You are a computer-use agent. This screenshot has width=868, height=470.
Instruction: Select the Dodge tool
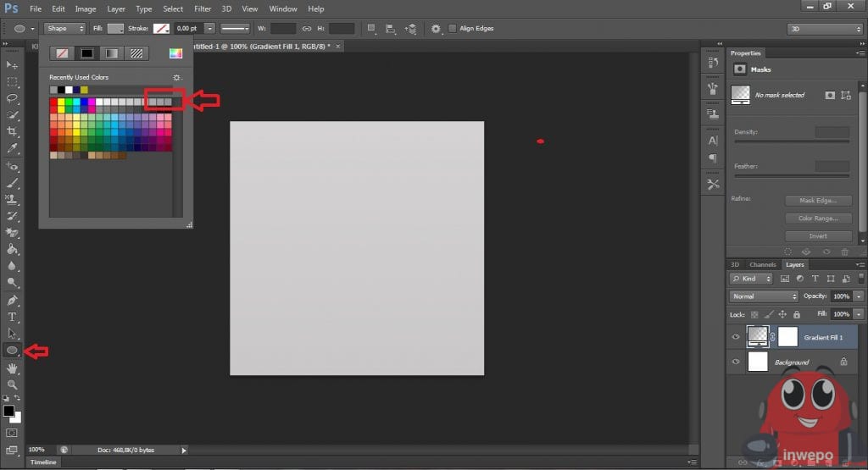point(12,282)
